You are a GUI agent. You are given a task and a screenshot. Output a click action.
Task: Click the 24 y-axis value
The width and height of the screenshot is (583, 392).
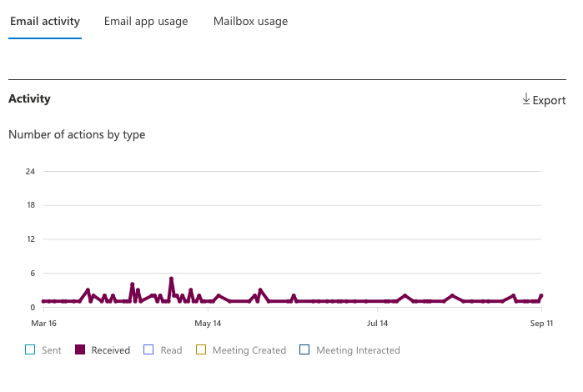[x=30, y=172]
